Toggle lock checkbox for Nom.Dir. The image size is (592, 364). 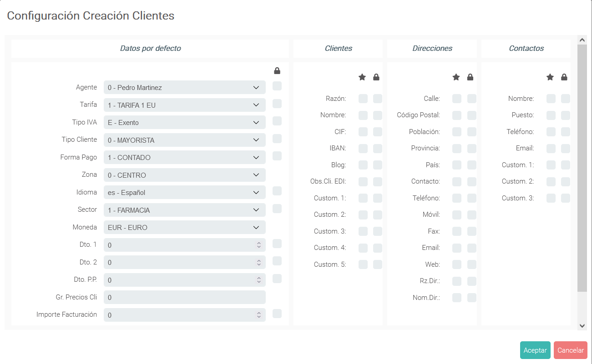tap(472, 298)
